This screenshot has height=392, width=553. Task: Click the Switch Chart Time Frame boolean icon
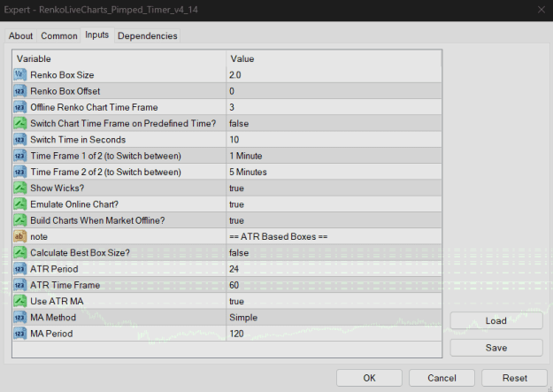[19, 124]
